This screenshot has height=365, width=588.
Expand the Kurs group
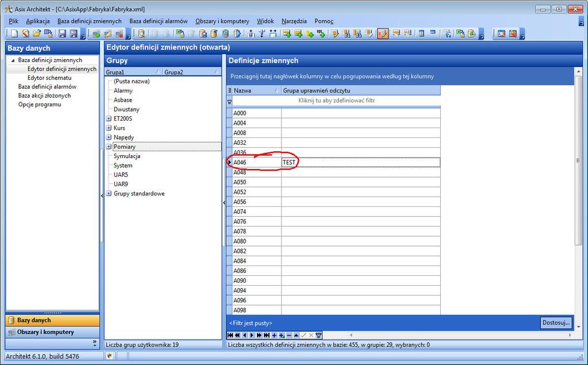[109, 128]
